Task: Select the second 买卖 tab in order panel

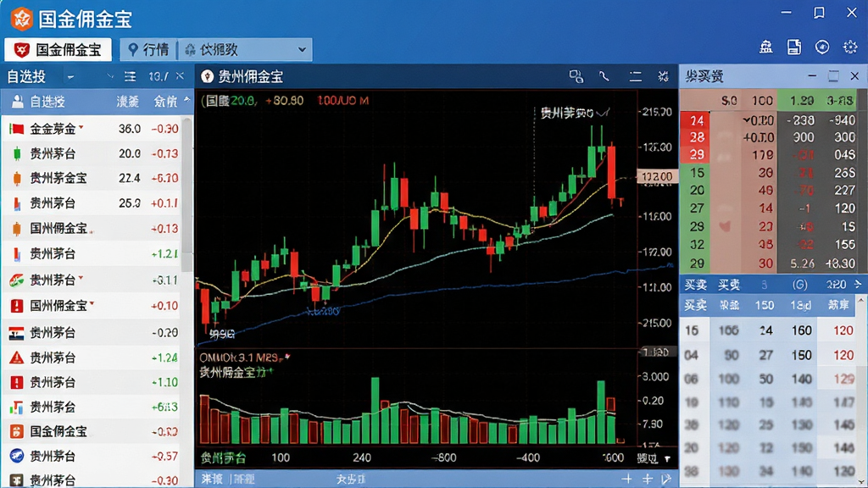Action: click(728, 285)
